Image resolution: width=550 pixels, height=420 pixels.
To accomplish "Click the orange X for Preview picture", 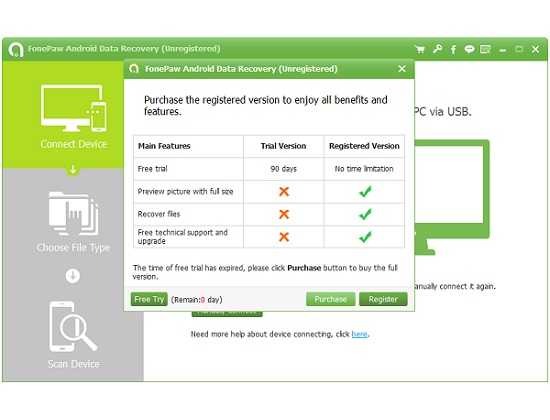I will pos(284,191).
